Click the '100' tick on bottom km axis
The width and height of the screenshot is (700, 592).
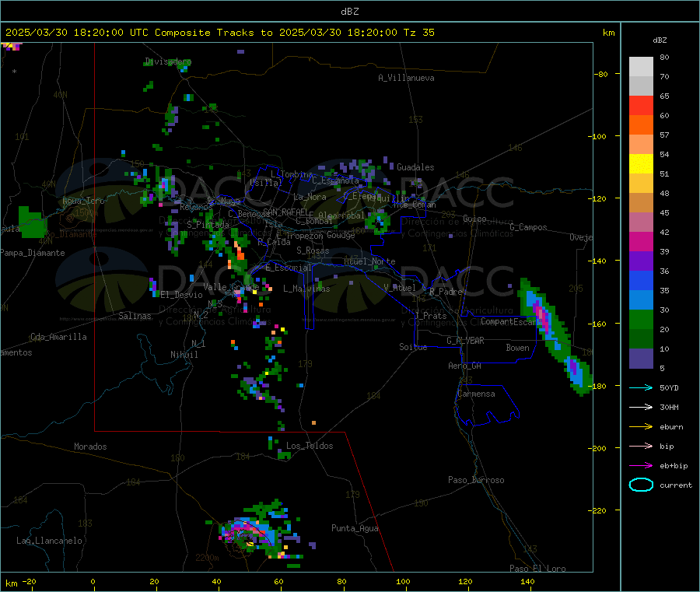click(403, 581)
